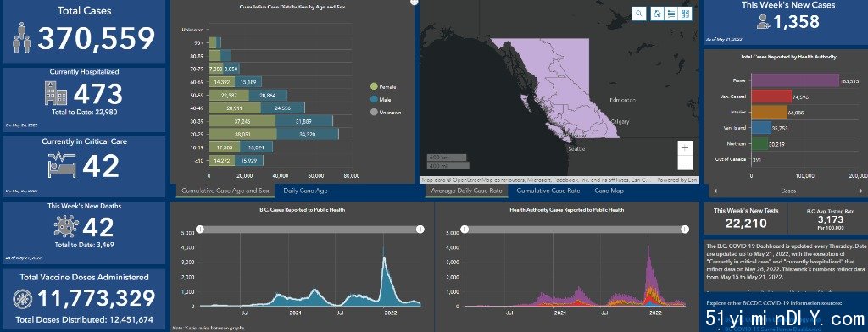868x332 pixels.
Task: Click B.C. Cases Reported to Public Health title
Action: tap(303, 210)
